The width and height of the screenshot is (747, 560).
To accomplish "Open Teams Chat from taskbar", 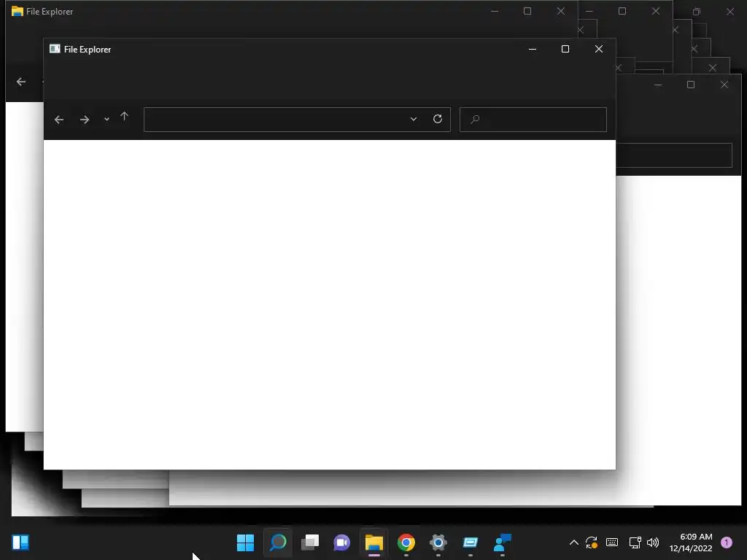I will (x=341, y=542).
